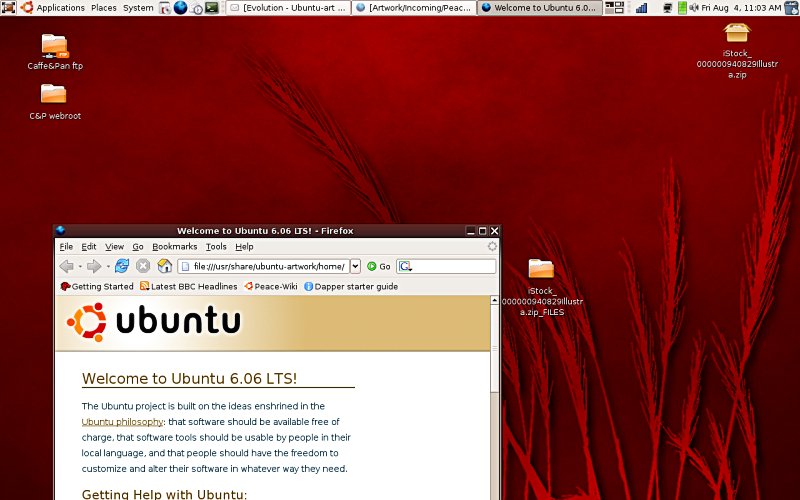Click the Welcome to Ubuntu 6.06 LTS heading
Viewport: 800px width, 500px height.
click(189, 379)
